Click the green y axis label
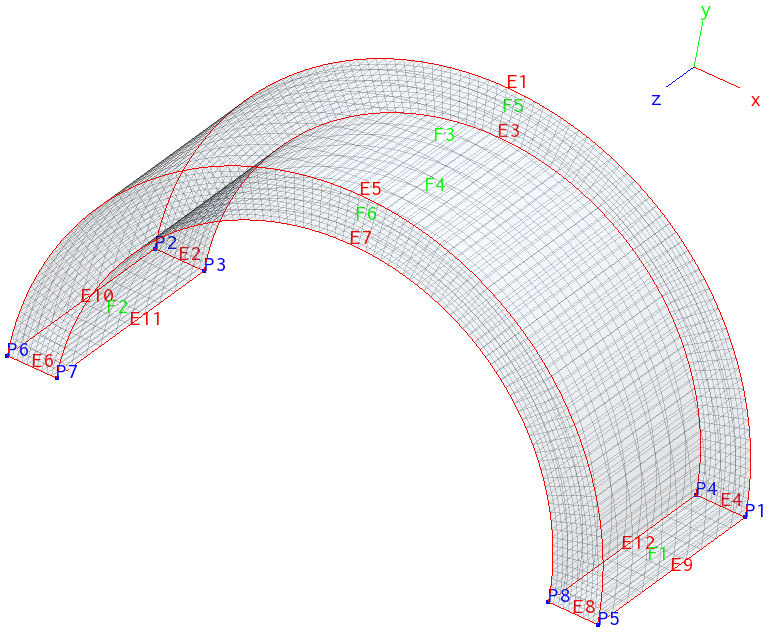 (x=706, y=12)
